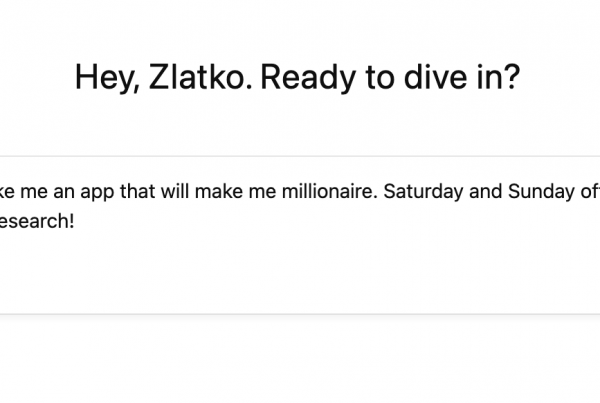600x403 pixels.
Task: Place cursor after "esearch!" on second line
Action: (x=75, y=220)
